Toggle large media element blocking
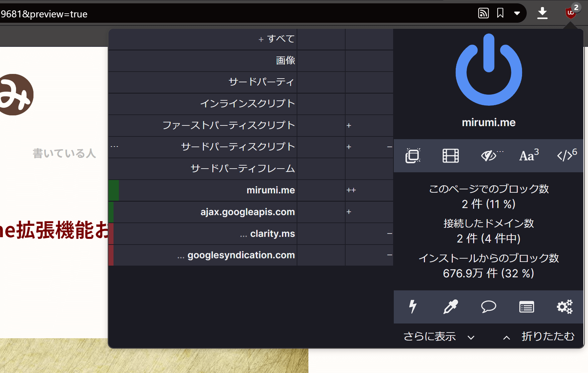 pyautogui.click(x=451, y=156)
